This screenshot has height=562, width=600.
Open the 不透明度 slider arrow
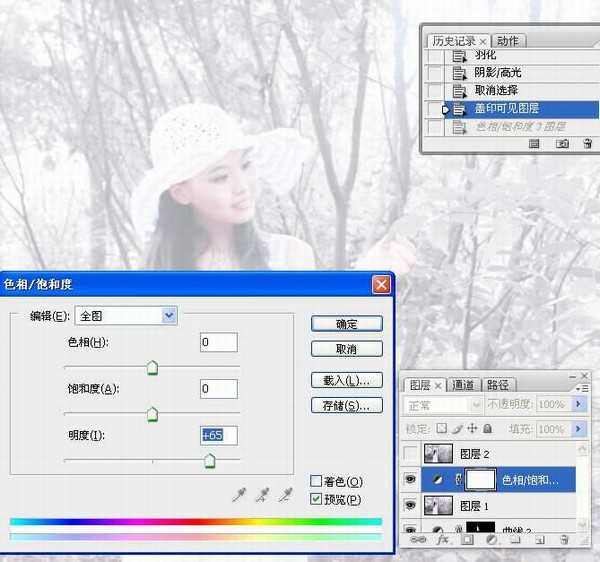click(x=579, y=404)
